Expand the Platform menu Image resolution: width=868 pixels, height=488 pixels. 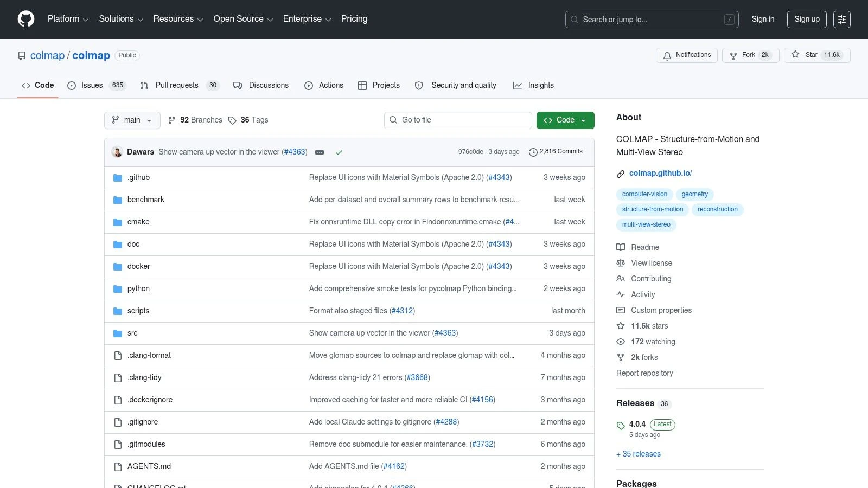coord(68,19)
